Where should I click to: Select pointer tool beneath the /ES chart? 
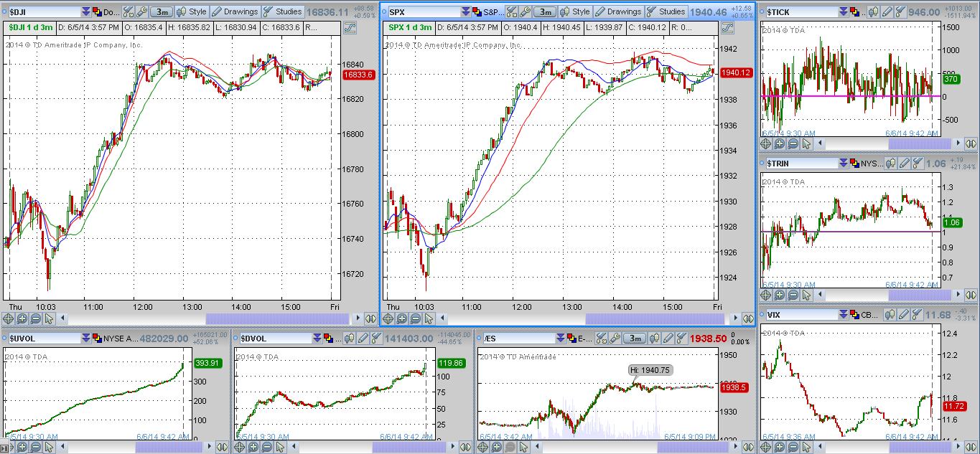point(524,447)
